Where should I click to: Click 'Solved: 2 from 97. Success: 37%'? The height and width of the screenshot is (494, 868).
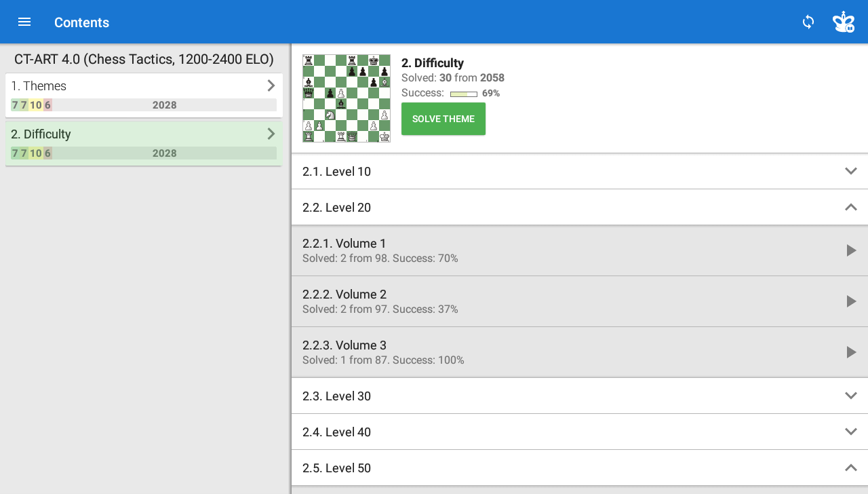pyautogui.click(x=380, y=309)
